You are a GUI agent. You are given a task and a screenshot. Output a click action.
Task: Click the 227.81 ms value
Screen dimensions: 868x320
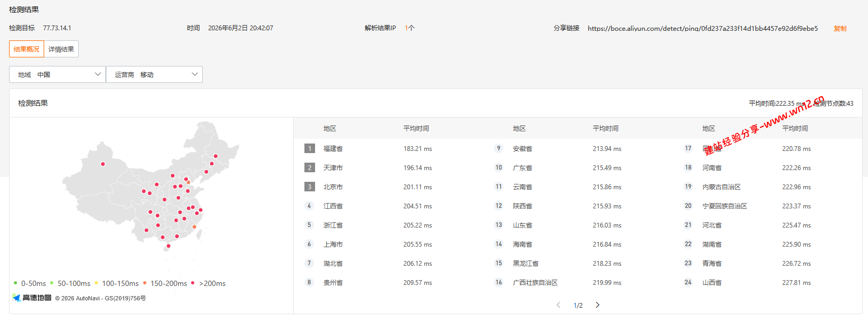[797, 283]
